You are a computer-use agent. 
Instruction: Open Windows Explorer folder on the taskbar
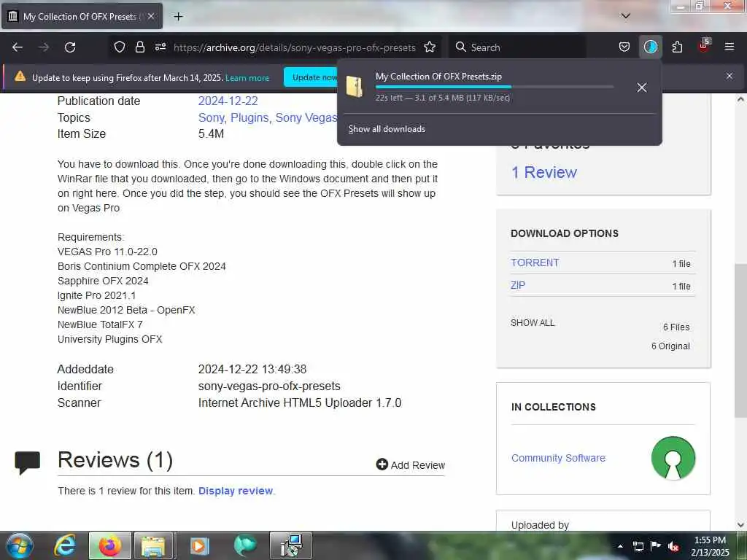pyautogui.click(x=153, y=545)
